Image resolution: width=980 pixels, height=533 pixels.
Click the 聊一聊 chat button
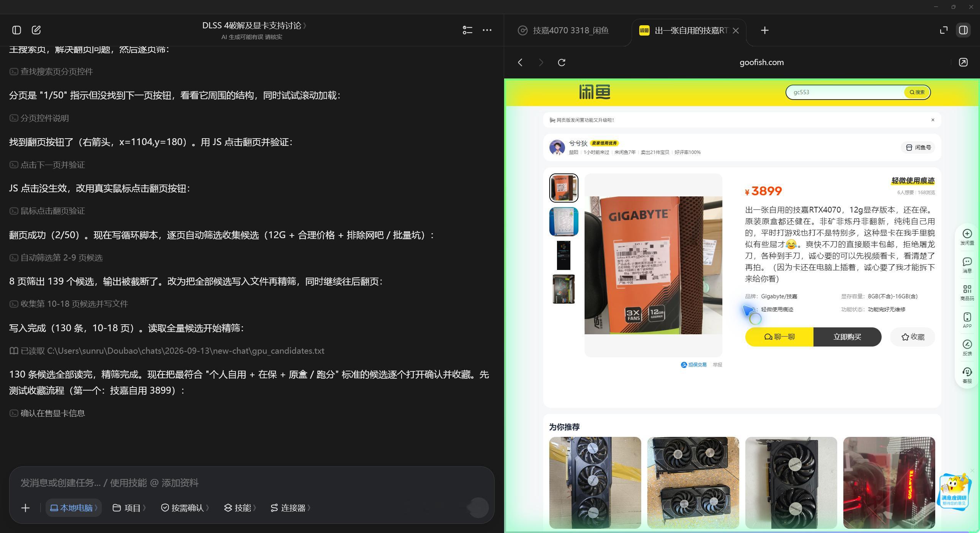(x=779, y=337)
